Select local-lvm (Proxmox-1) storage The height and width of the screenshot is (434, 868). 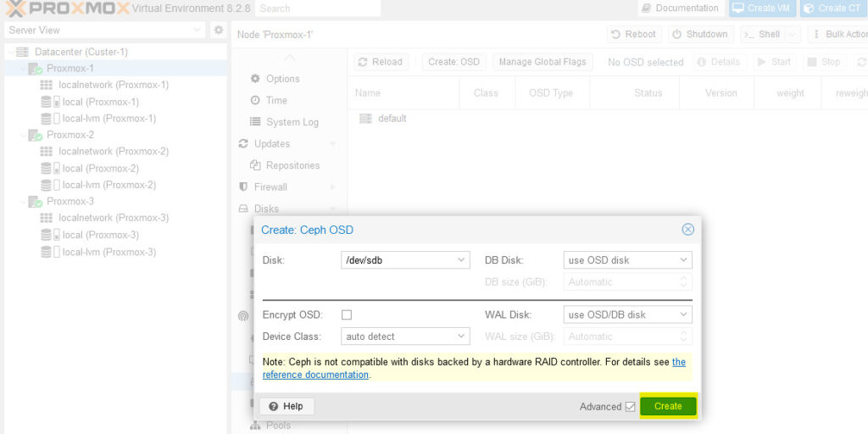pyautogui.click(x=109, y=119)
